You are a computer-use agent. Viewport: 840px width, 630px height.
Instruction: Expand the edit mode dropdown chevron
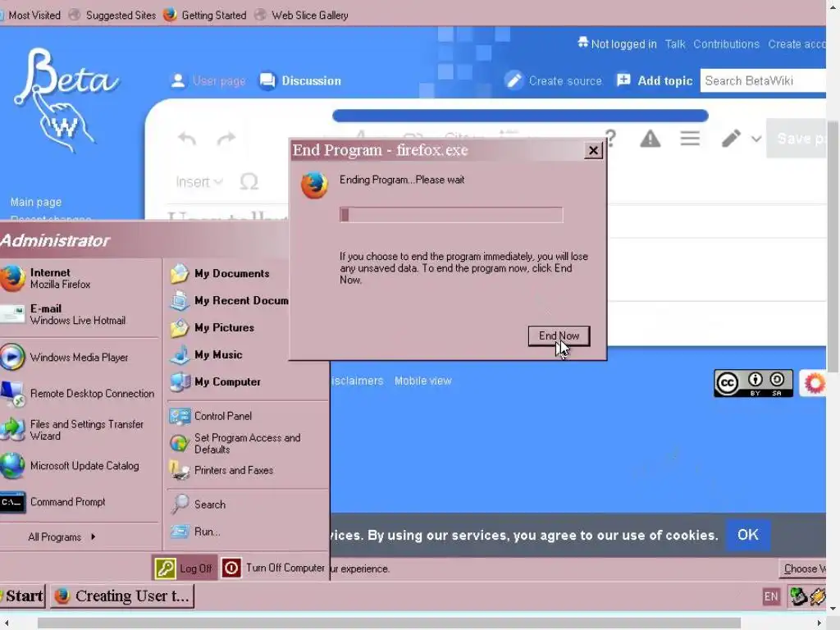756,139
